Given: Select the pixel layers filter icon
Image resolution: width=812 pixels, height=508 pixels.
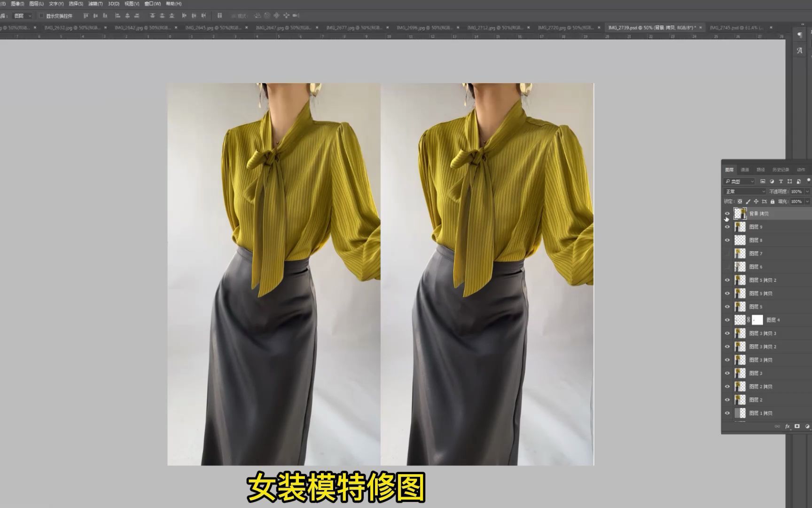Looking at the screenshot, I should pos(763,181).
